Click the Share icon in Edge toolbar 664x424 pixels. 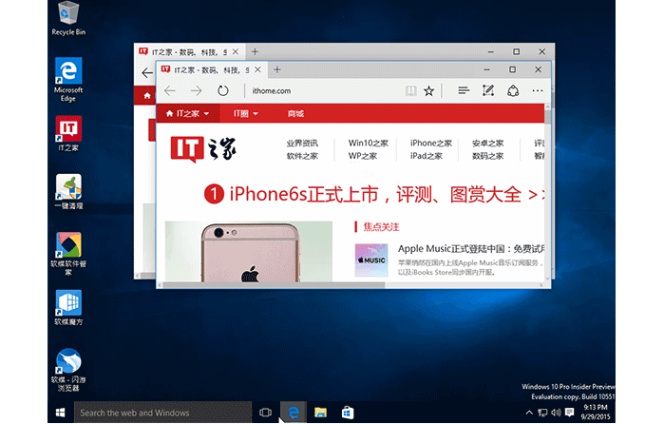(513, 91)
